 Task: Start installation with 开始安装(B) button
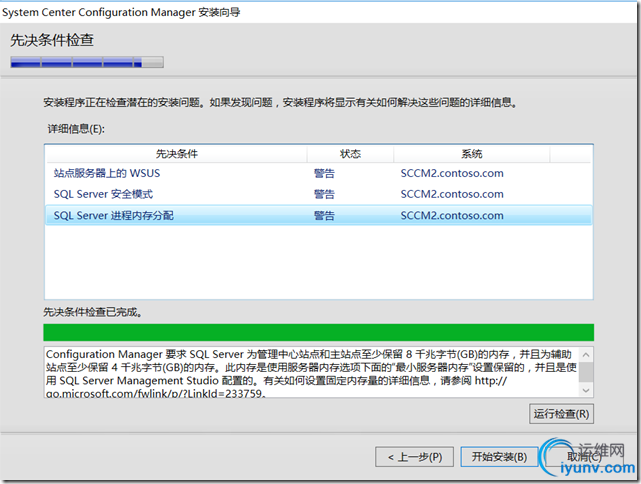(x=499, y=457)
